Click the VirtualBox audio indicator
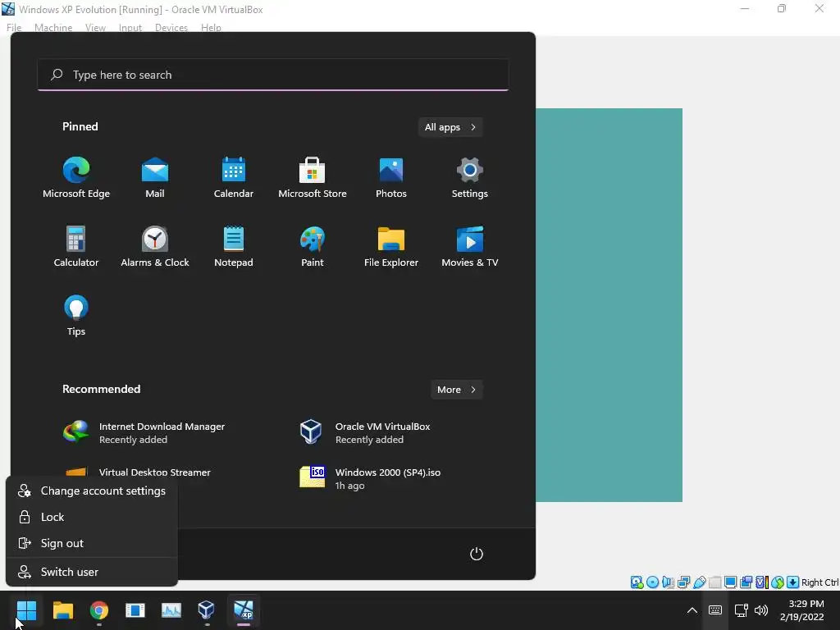 coord(668,582)
